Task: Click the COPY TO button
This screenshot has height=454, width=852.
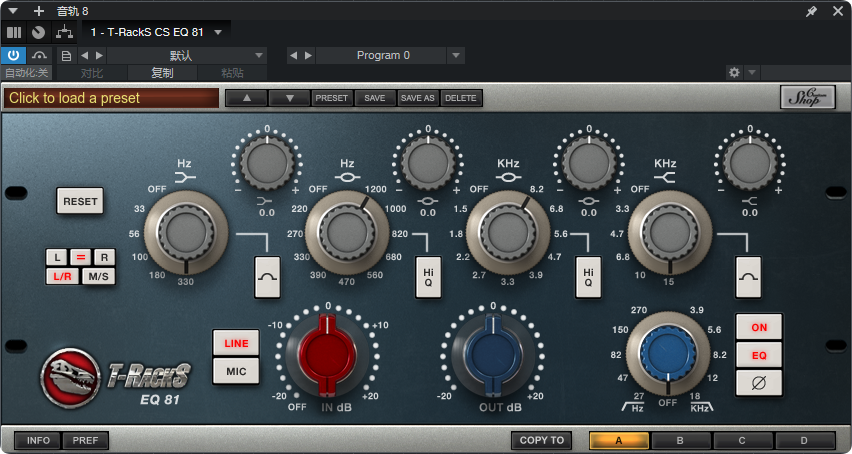Action: tap(542, 440)
